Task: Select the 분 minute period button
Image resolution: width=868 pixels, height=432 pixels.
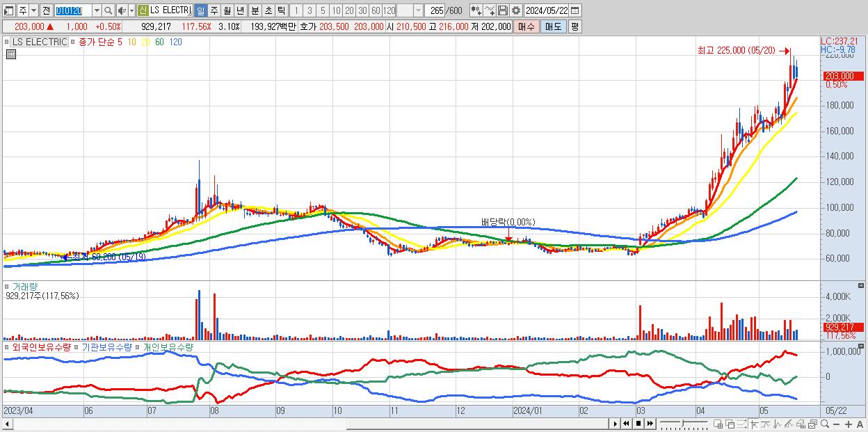Action: (255, 10)
